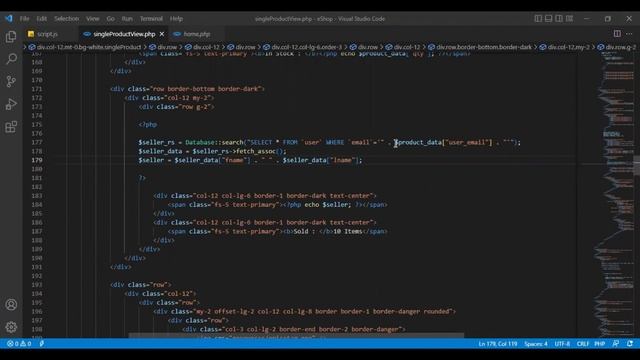Toggle the primary side bar layout icon
Screen dimensions: 640x360
(x=538, y=18)
